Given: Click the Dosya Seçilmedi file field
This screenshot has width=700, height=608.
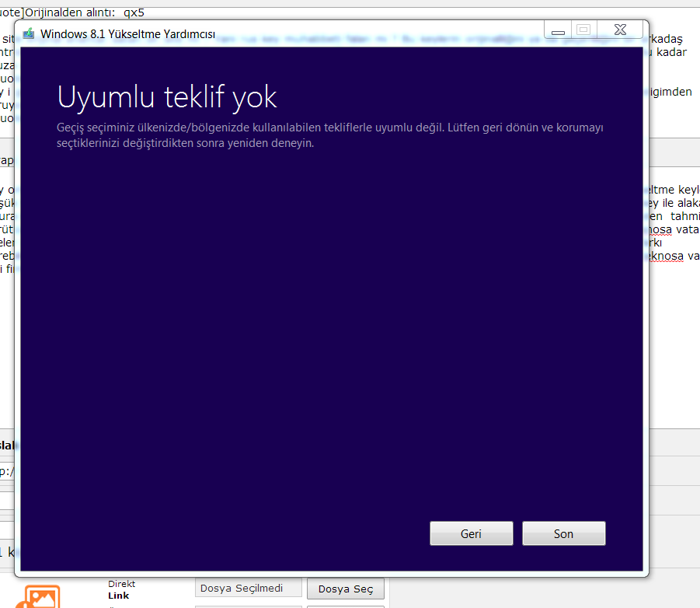Looking at the screenshot, I should pos(248,588).
